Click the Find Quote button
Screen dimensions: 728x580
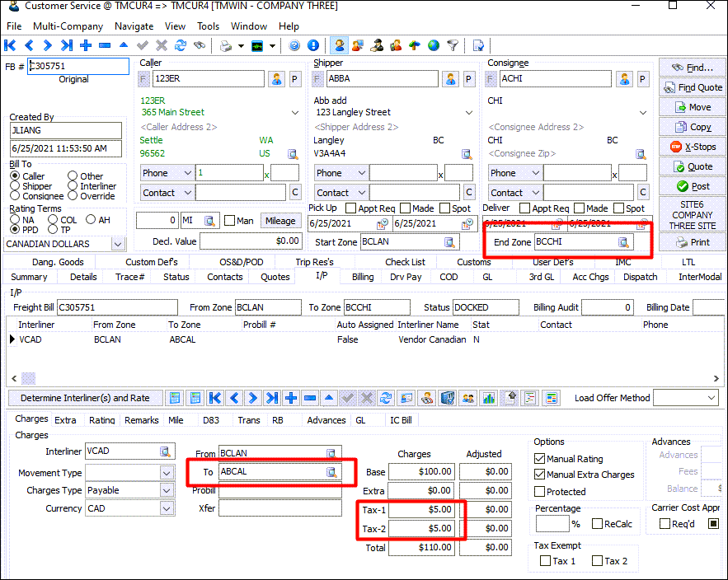[691, 87]
